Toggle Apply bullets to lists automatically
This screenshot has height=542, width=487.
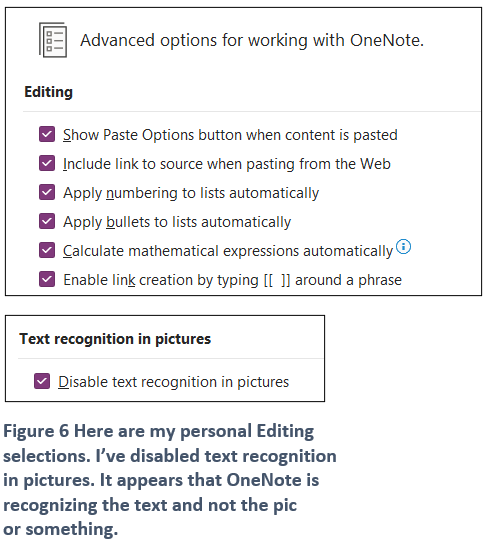(47, 221)
